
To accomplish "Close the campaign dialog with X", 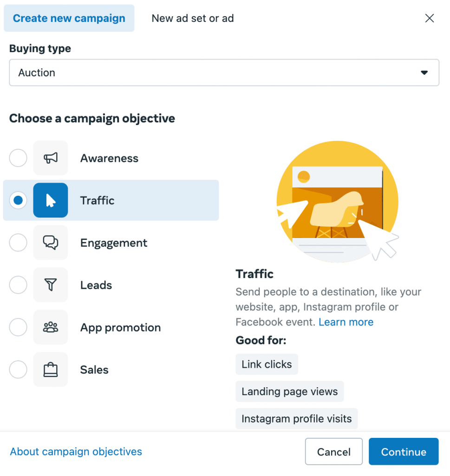I will 430,18.
